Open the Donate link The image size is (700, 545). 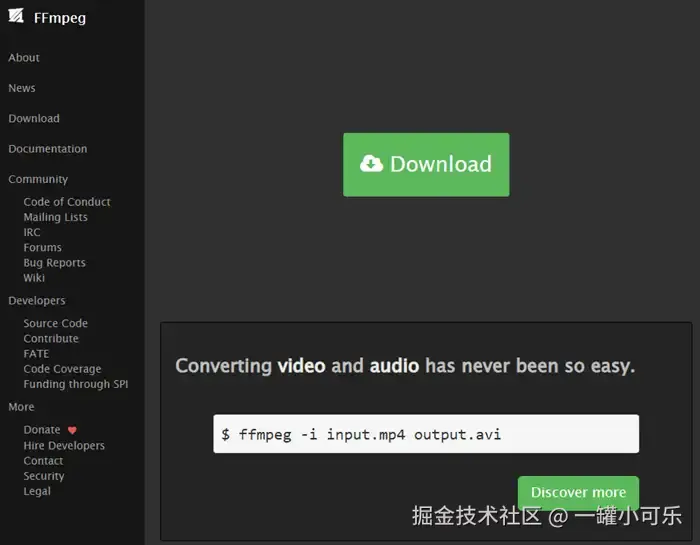42,429
